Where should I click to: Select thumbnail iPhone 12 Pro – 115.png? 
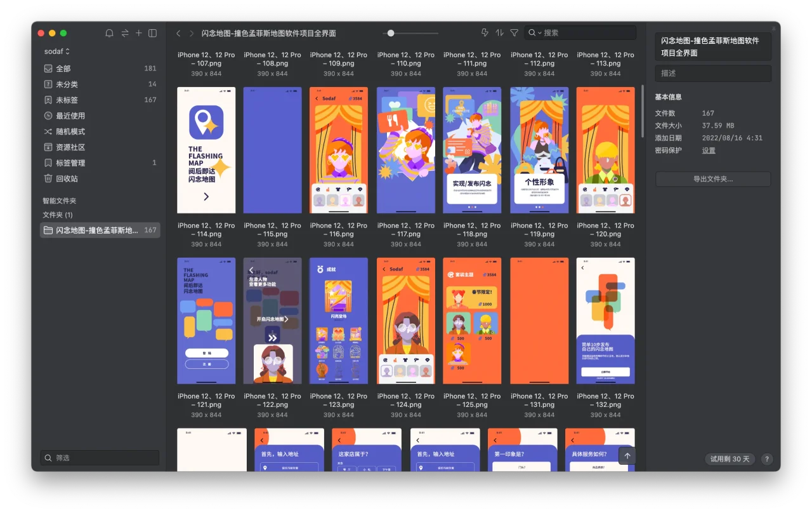coord(273,150)
